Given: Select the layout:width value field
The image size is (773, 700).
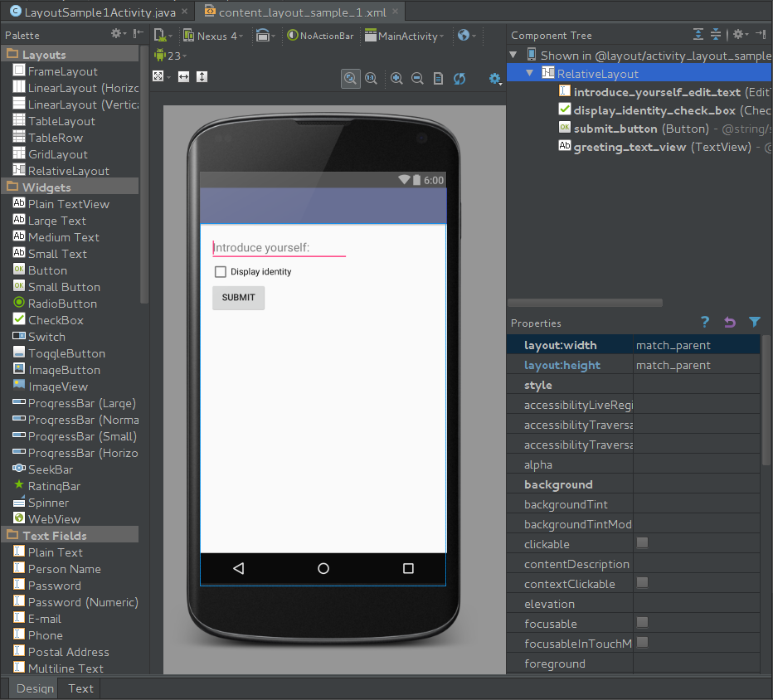Looking at the screenshot, I should 696,345.
